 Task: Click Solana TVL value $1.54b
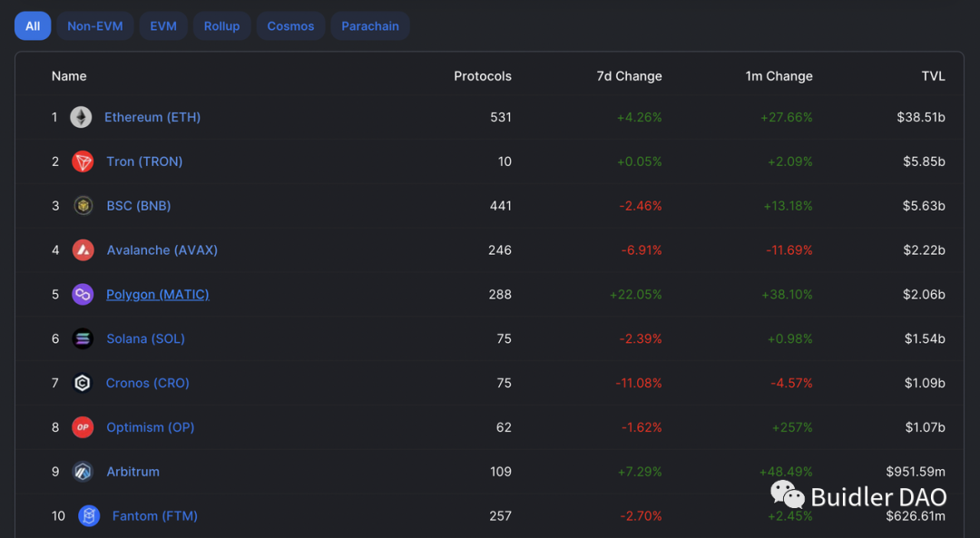point(925,338)
